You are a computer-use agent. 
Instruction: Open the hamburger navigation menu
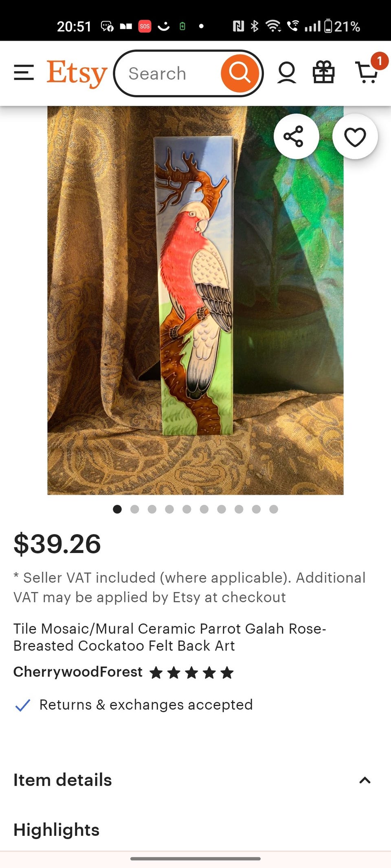click(x=24, y=73)
